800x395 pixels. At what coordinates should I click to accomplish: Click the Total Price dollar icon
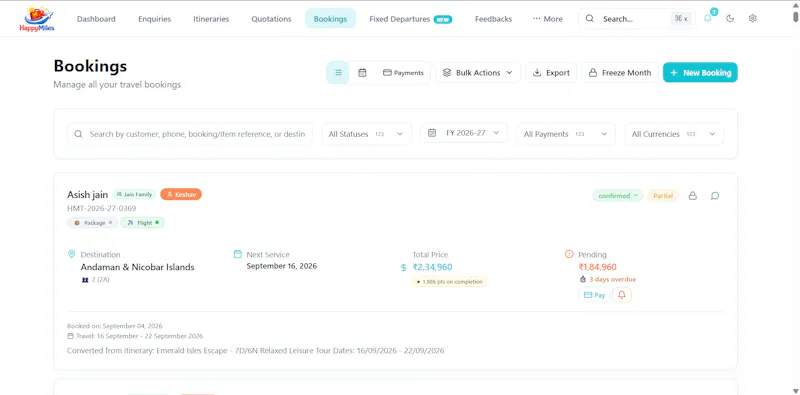coord(404,267)
